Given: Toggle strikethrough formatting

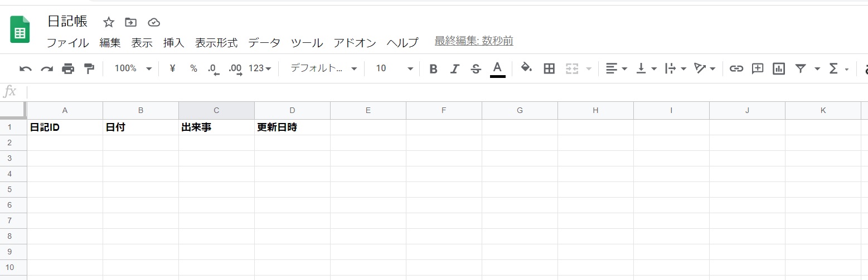Looking at the screenshot, I should [476, 68].
